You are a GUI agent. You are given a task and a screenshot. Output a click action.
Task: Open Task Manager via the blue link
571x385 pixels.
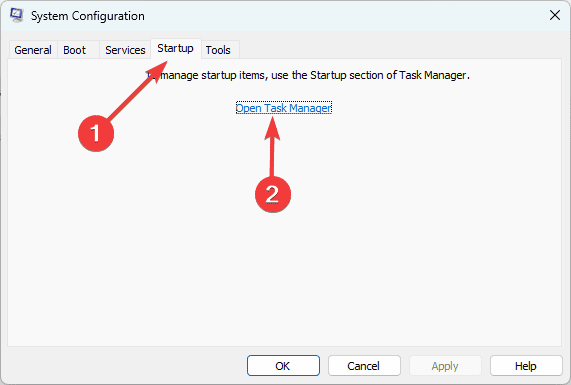click(x=284, y=108)
